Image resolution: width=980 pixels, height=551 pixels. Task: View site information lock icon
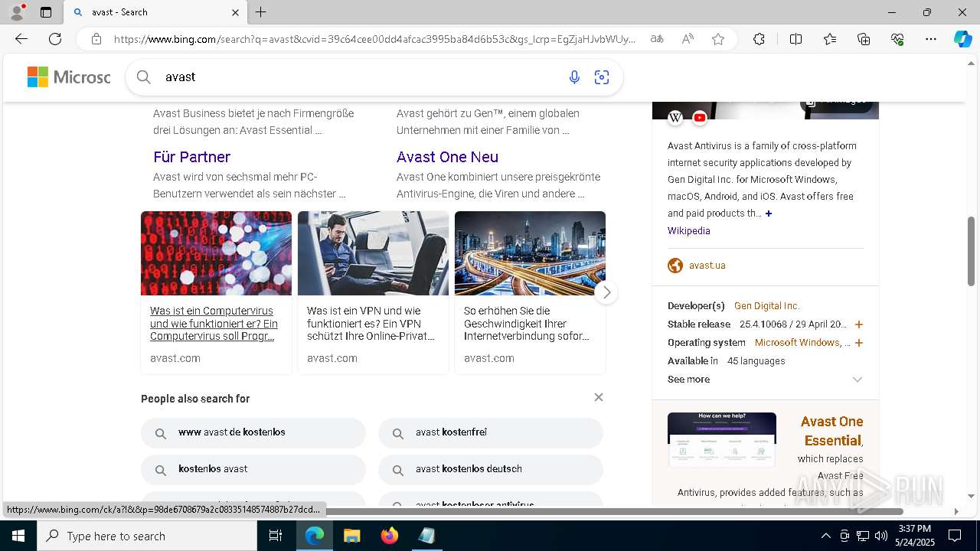96,39
